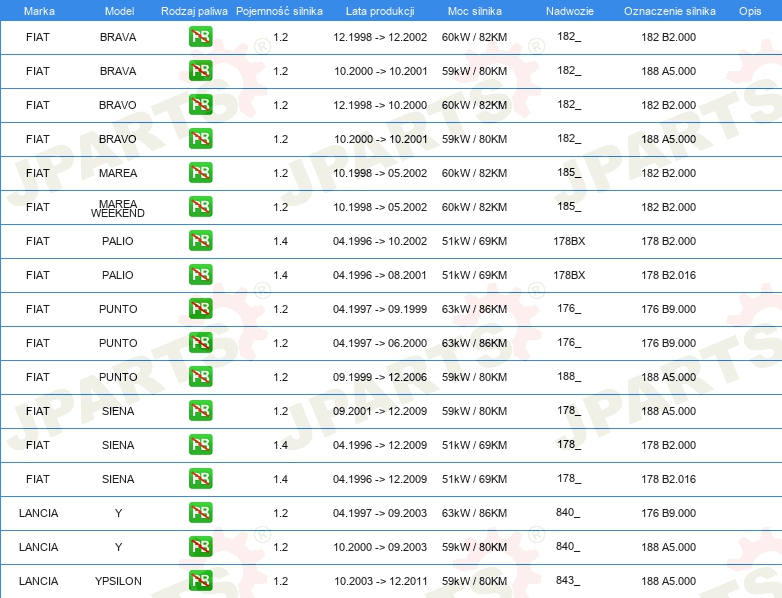Select 176 B9.000 in LANCIA Y row
This screenshot has width=782, height=598.
668,513
